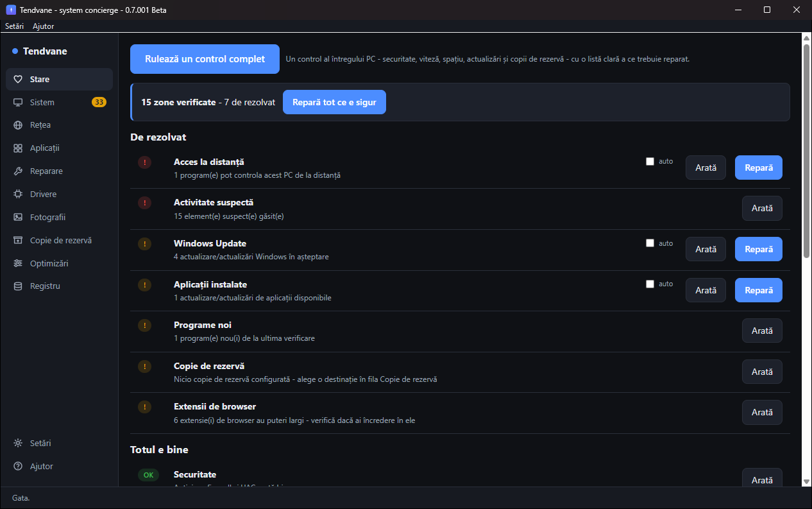Click Arată for Programe noi
The height and width of the screenshot is (509, 812).
click(762, 331)
